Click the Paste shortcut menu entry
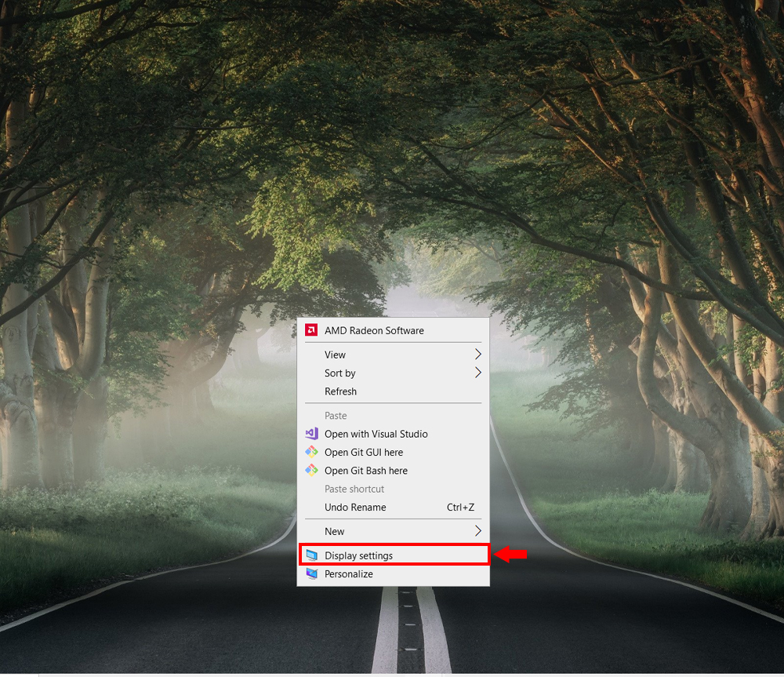Image resolution: width=784 pixels, height=677 pixels. point(354,489)
